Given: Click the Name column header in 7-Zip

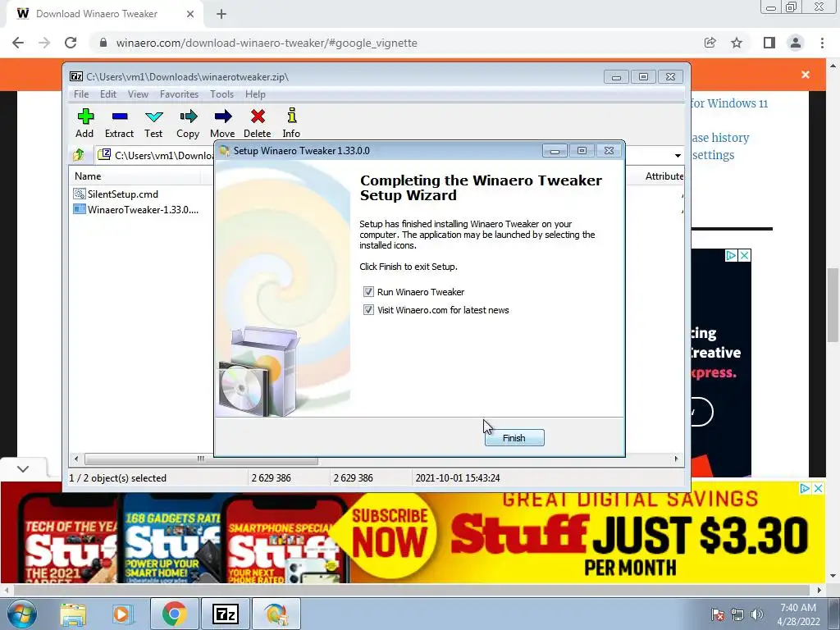Looking at the screenshot, I should click(135, 176).
